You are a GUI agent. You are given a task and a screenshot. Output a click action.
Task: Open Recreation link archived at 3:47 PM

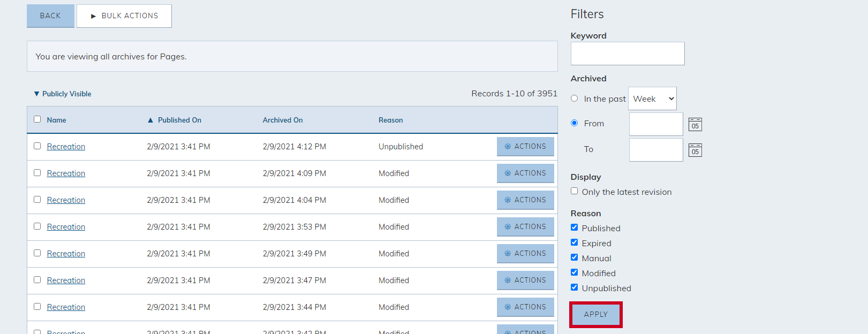pyautogui.click(x=66, y=280)
